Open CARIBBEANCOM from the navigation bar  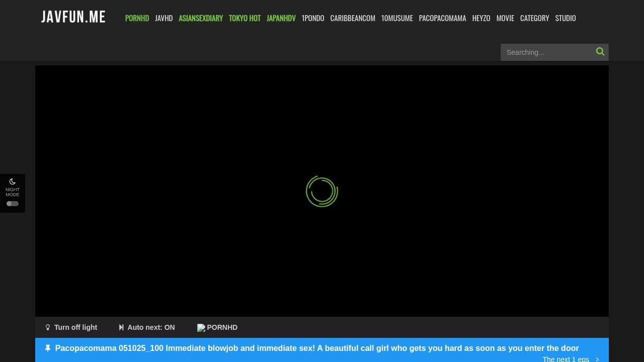[x=353, y=18]
